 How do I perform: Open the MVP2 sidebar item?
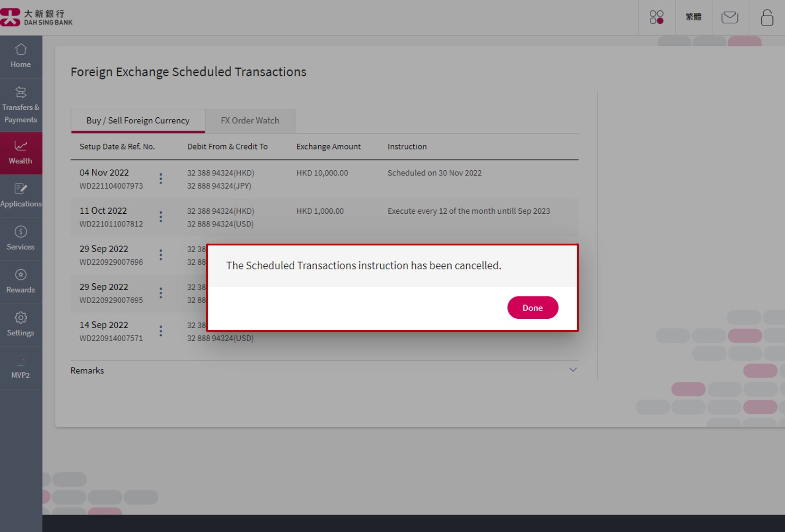(21, 368)
